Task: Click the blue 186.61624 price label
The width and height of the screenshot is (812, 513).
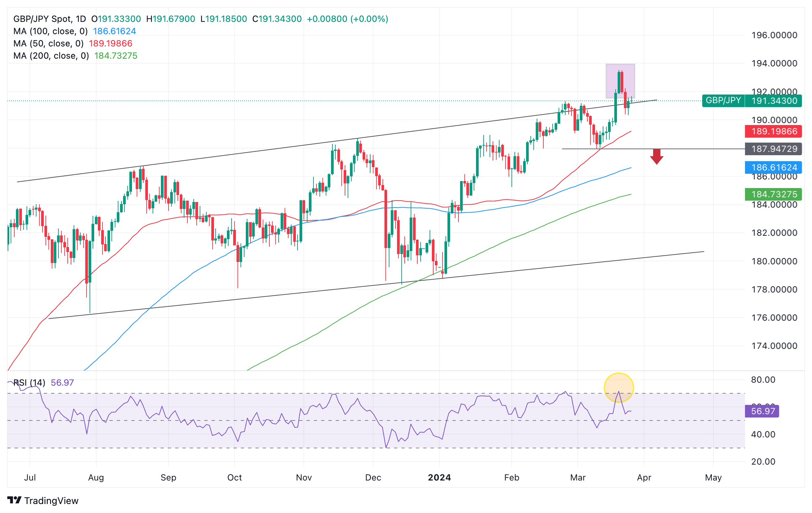Action: (774, 167)
